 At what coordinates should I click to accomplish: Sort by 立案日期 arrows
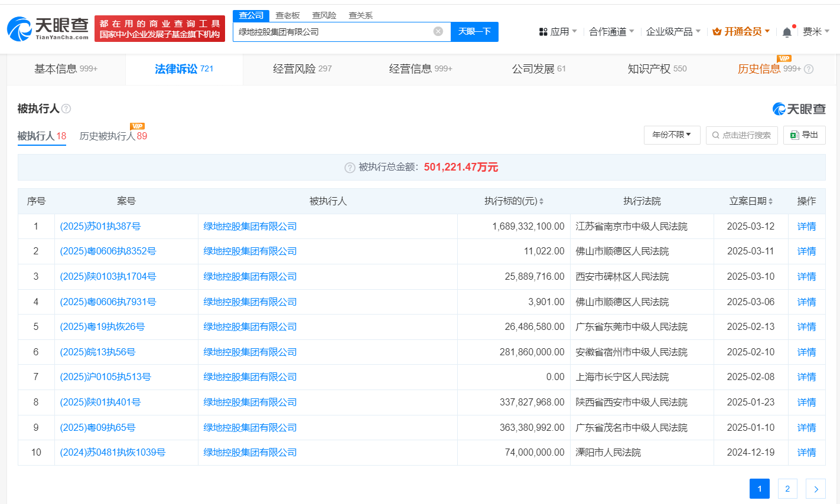pyautogui.click(x=770, y=201)
